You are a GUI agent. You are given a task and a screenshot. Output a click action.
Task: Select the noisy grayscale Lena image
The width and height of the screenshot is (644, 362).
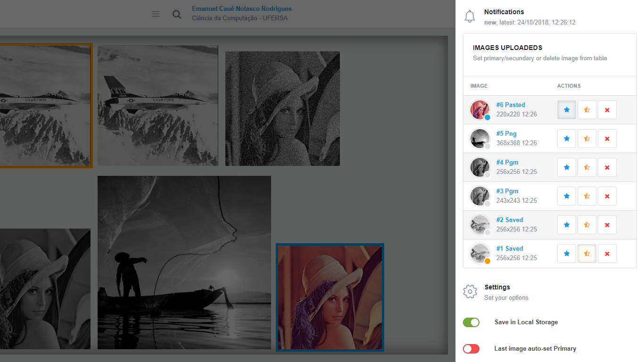click(282, 108)
